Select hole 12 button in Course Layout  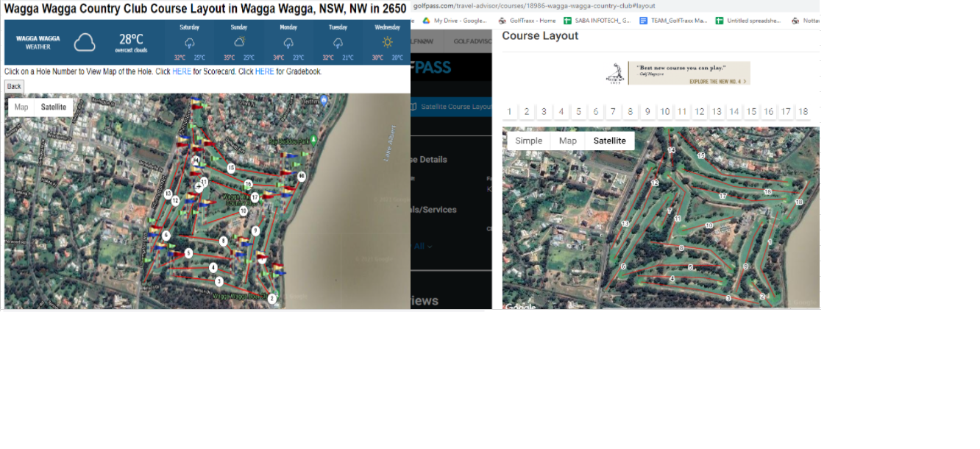(x=700, y=112)
